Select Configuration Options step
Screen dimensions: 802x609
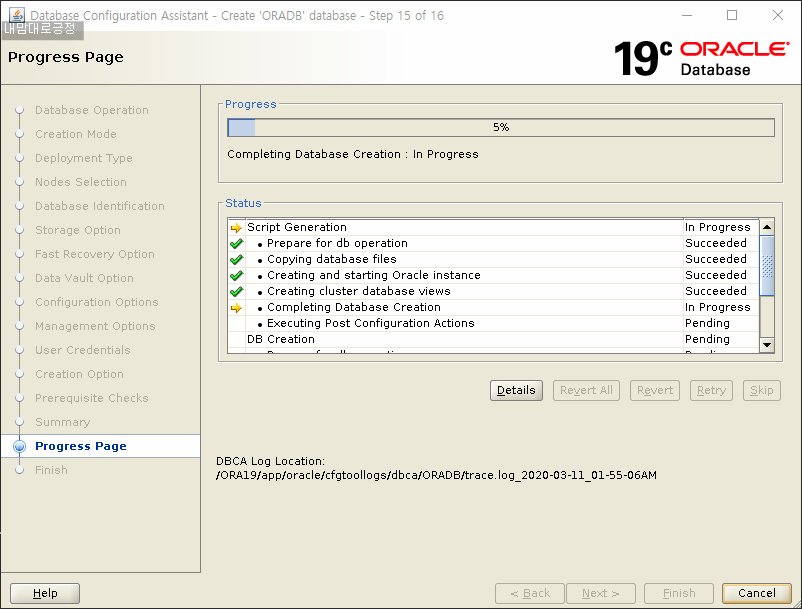coord(97,302)
